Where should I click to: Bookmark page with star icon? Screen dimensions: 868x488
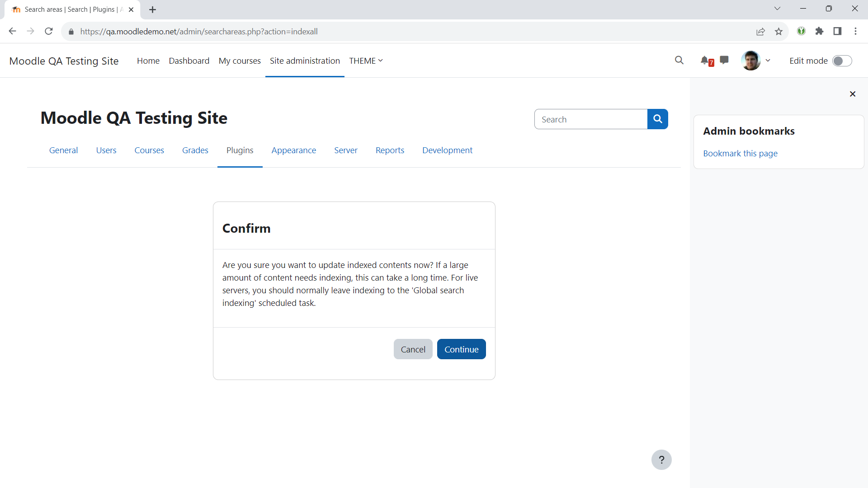(778, 31)
